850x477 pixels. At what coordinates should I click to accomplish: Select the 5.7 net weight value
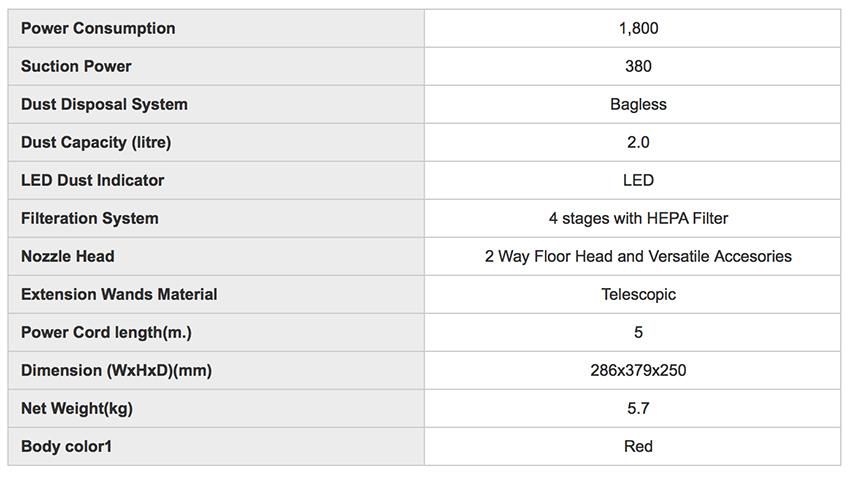(x=638, y=408)
